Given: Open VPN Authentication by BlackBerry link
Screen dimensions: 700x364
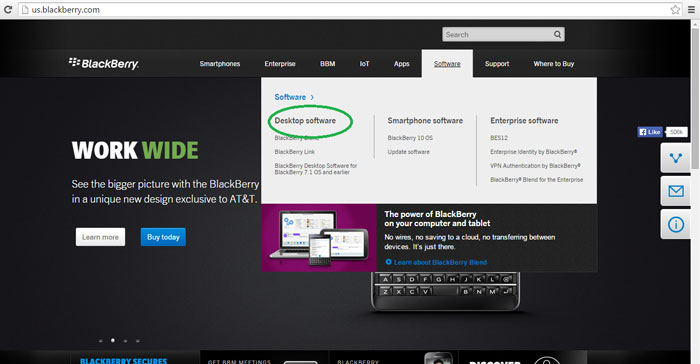Looking at the screenshot, I should coord(535,166).
